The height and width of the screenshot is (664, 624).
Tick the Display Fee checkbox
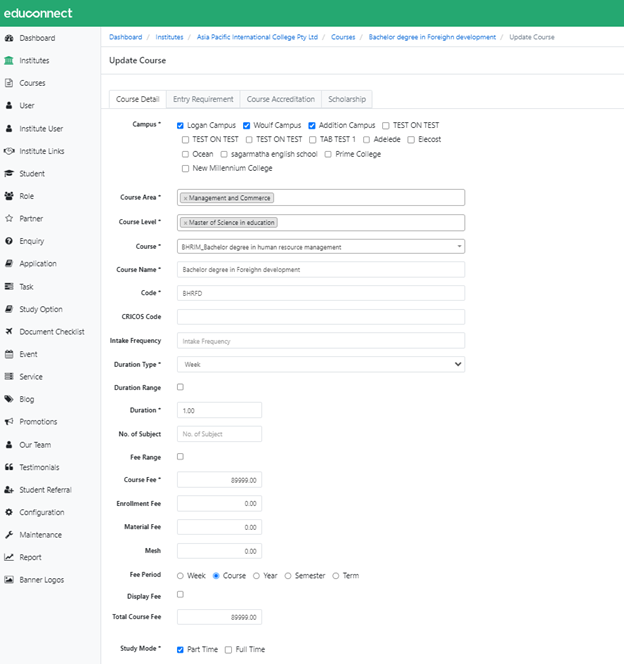tap(180, 595)
